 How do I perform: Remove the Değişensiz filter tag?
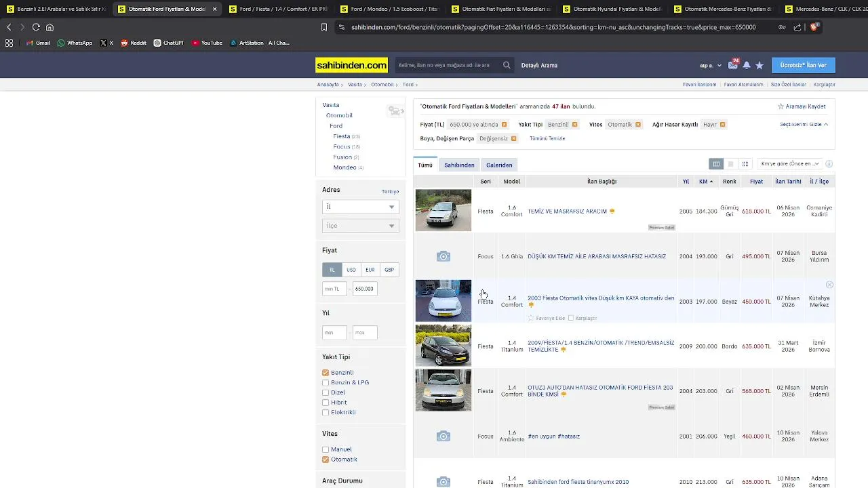[513, 138]
